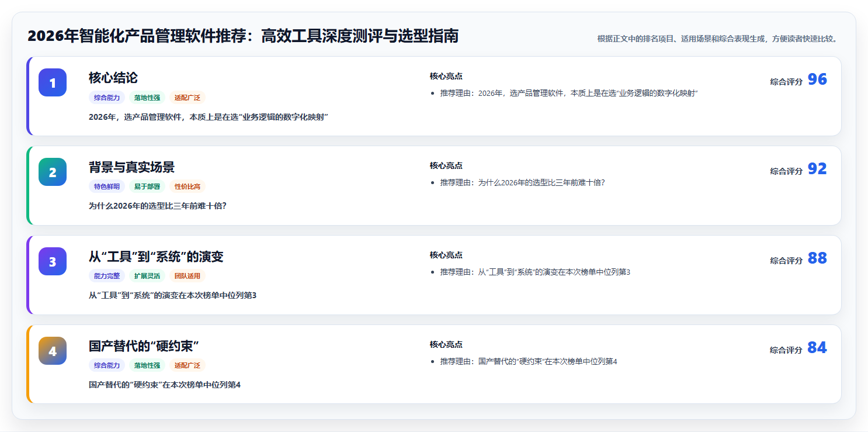
Task: Click bullet 推荐理由：2026年，选产品管理软件
Action: tap(570, 94)
